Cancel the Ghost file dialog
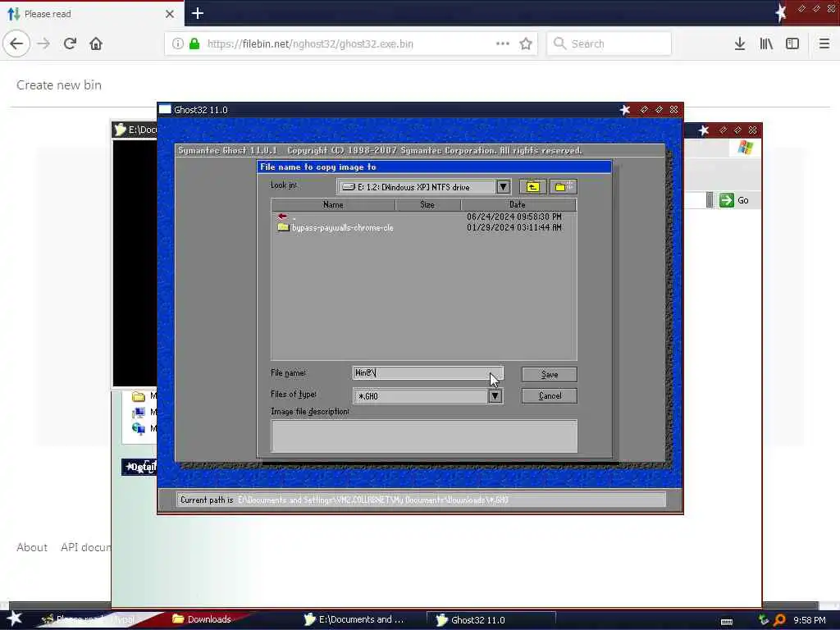Screen dimensions: 840x630 pyautogui.click(x=550, y=396)
